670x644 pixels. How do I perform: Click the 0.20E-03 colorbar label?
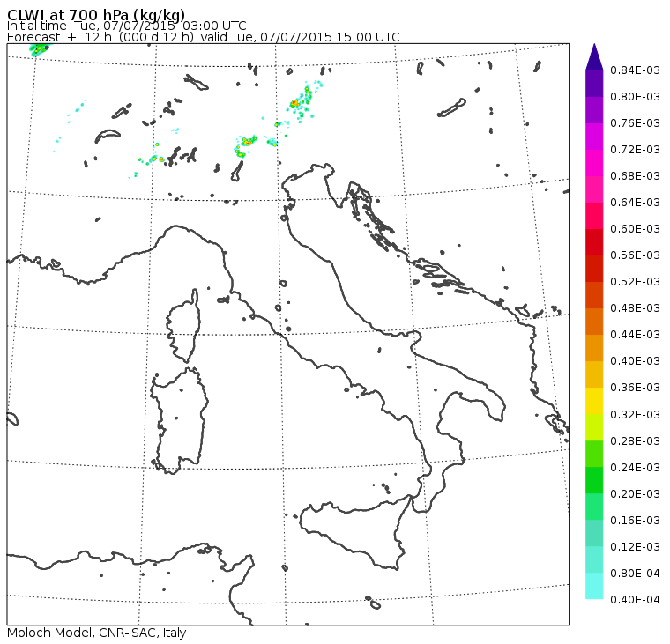(x=635, y=494)
